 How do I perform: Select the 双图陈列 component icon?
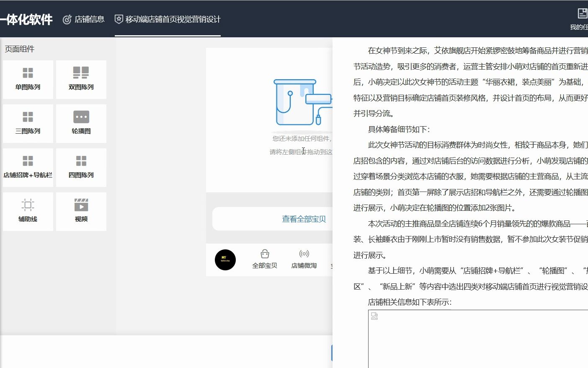80,72
